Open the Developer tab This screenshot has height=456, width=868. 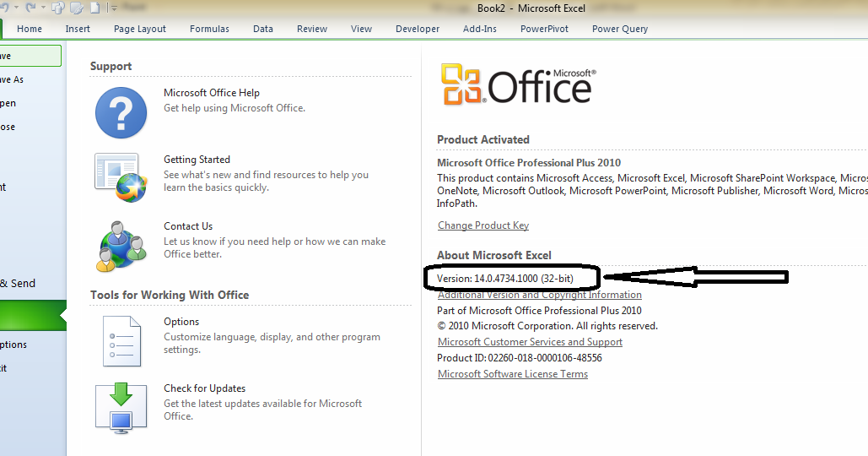pos(418,29)
